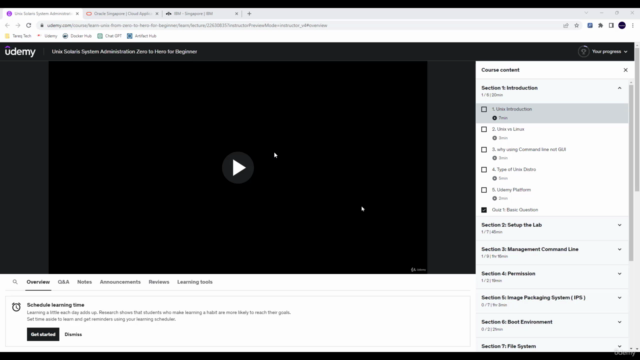640x360 pixels.
Task: Check why using Command line checkbox
Action: click(484, 149)
